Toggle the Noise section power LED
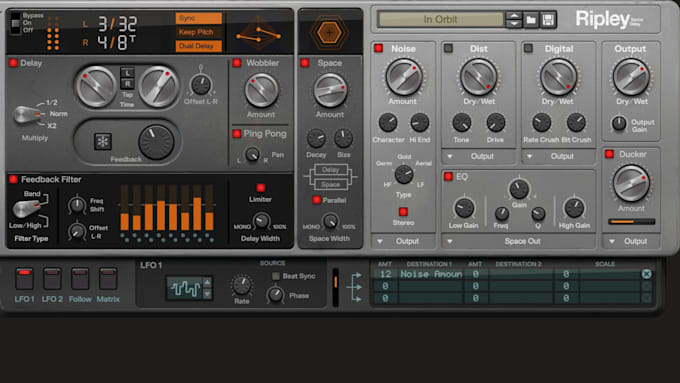The image size is (680, 383). [379, 48]
